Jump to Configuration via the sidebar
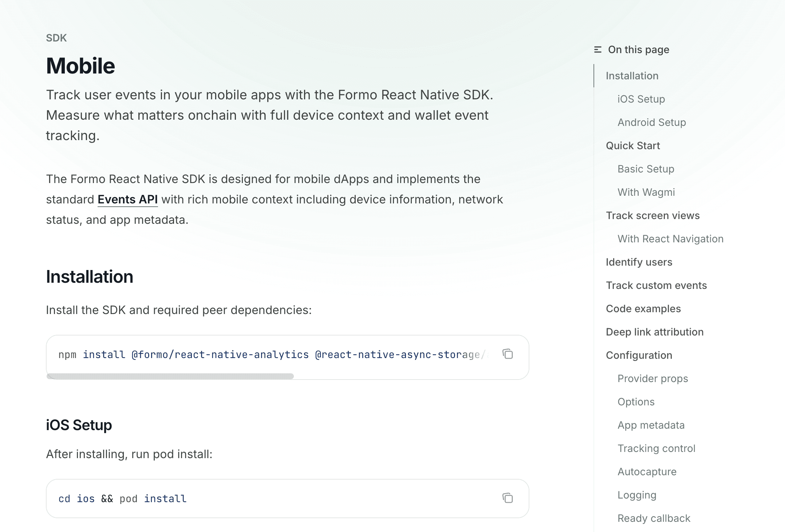 pos(639,355)
